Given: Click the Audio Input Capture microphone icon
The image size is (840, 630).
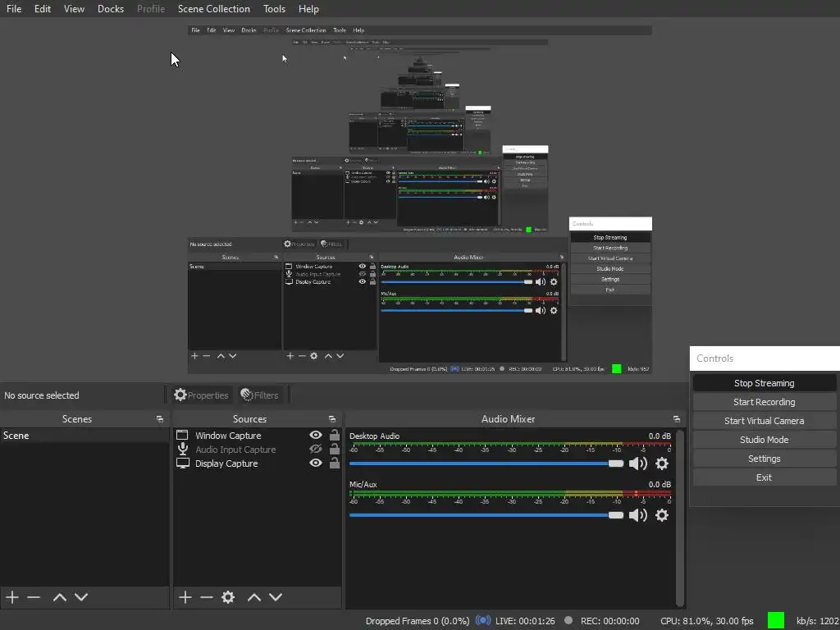Looking at the screenshot, I should coord(183,449).
